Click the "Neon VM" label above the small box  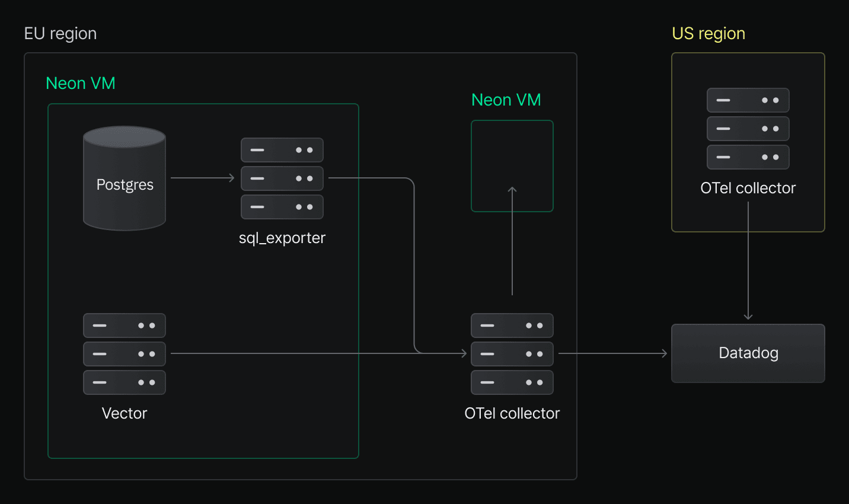pyautogui.click(x=506, y=100)
